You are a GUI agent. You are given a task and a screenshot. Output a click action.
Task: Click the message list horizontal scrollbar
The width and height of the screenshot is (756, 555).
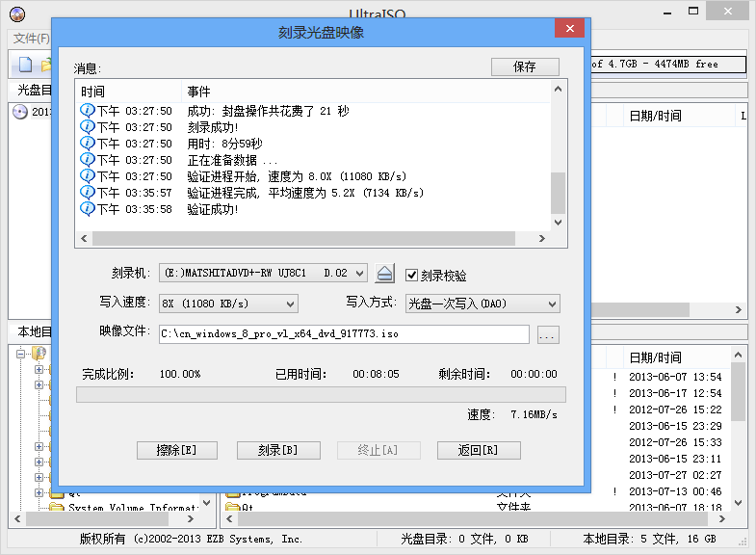coord(303,238)
